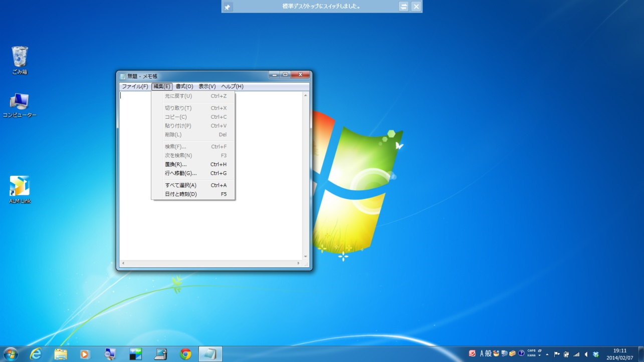
Task: Click the power plug battery tray icon
Action: (x=566, y=354)
